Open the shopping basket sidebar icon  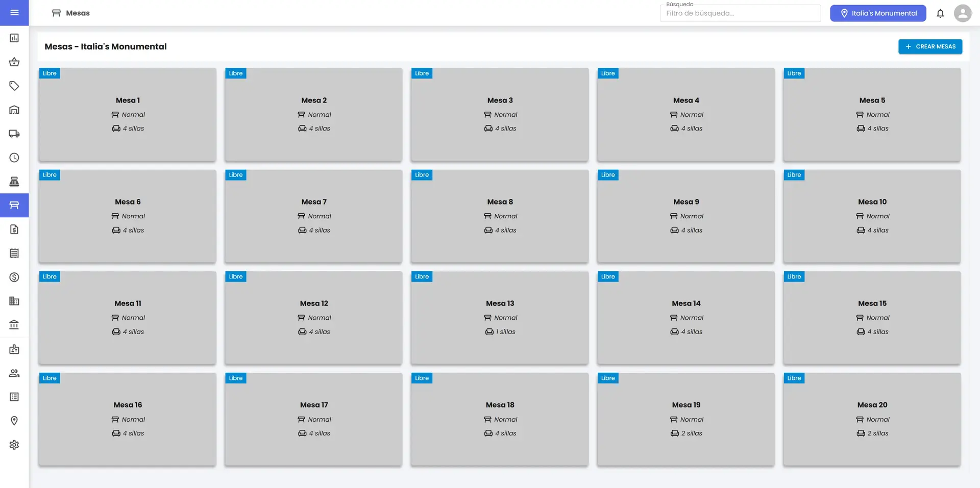pyautogui.click(x=14, y=62)
